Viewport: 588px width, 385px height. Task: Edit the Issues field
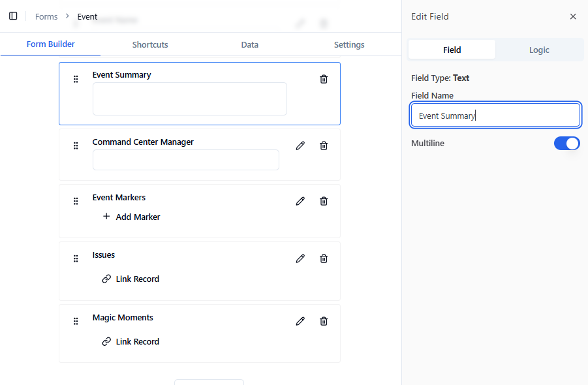pyautogui.click(x=300, y=258)
